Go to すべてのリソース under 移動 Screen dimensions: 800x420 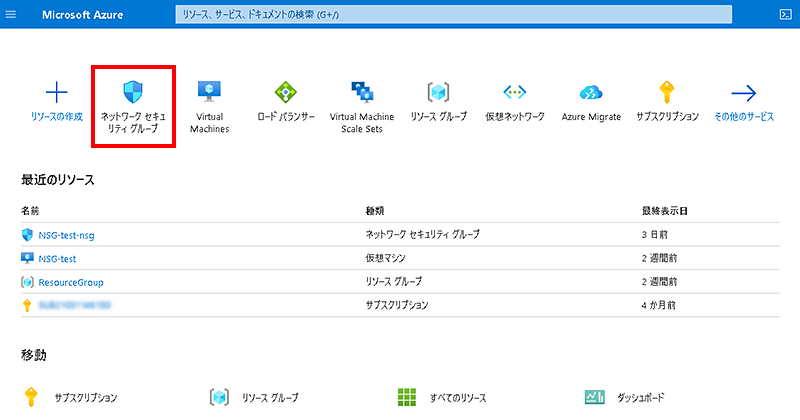click(458, 398)
